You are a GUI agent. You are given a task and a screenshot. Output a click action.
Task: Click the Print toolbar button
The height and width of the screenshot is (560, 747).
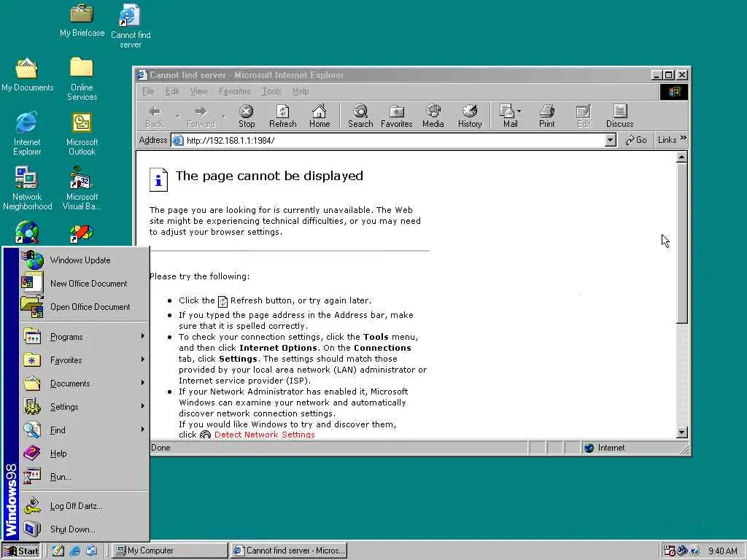547,116
